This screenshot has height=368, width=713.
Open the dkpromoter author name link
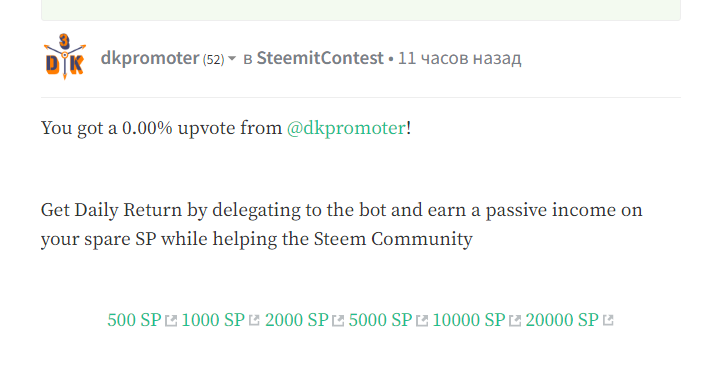(x=150, y=58)
